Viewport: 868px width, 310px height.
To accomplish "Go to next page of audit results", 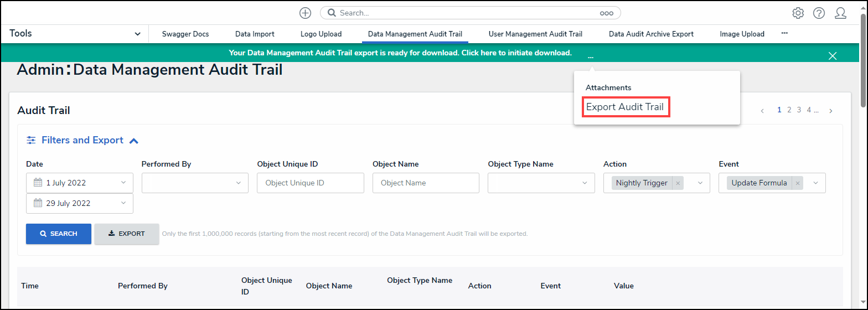I will point(830,111).
